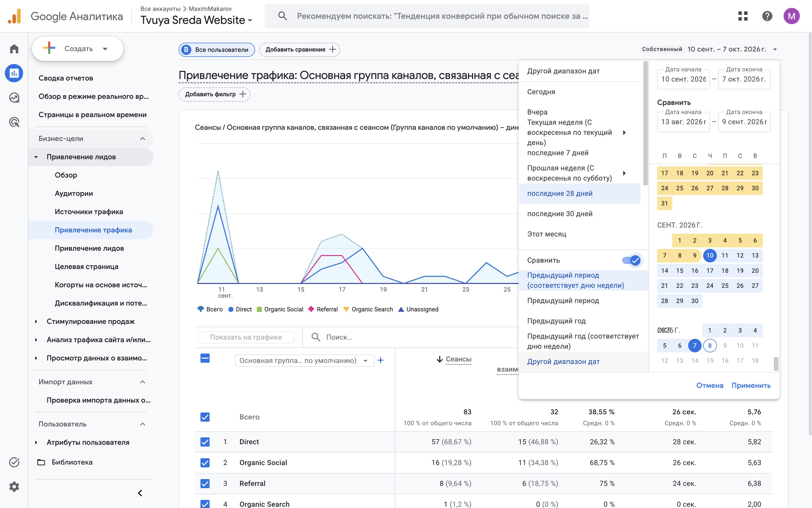Open the Library folder icon item
Image resolution: width=812 pixels, height=508 pixels.
41,462
